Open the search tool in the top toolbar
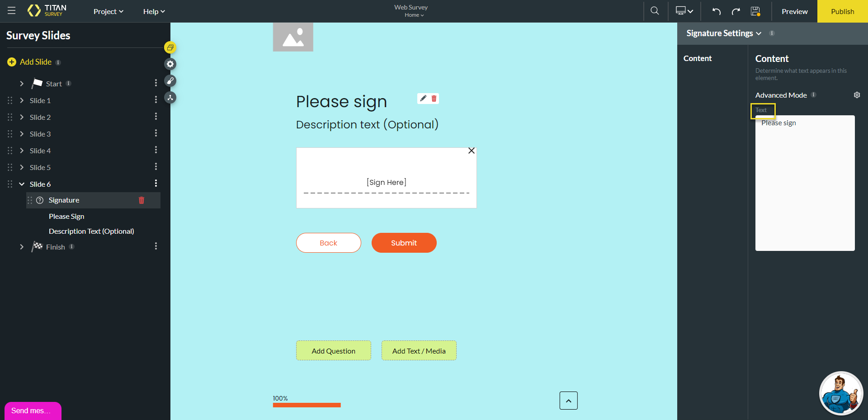The image size is (868, 420). point(655,11)
